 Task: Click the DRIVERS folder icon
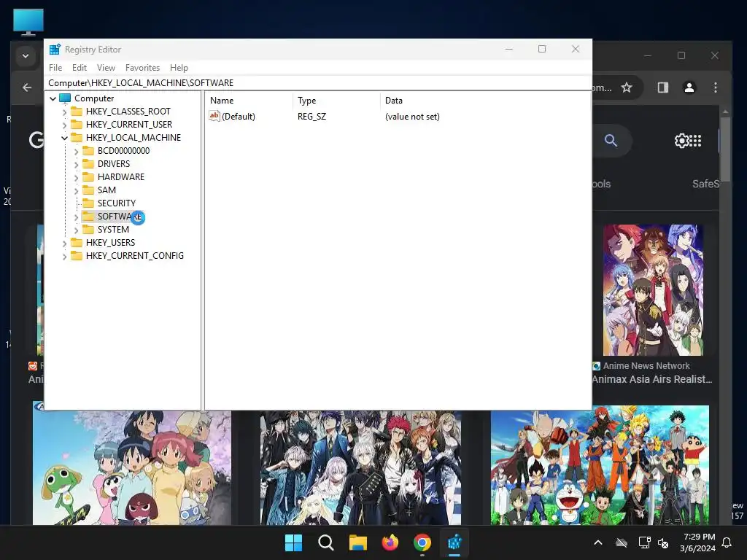point(88,164)
